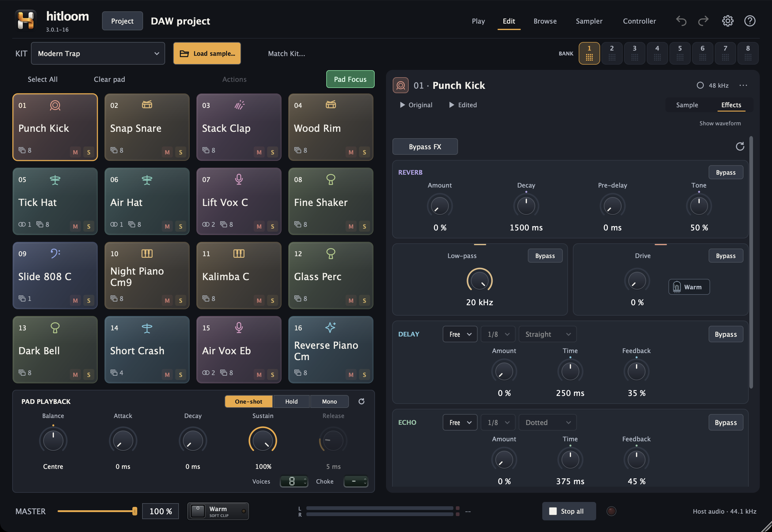Click the Load sample button
Screen dimensions: 772x532
[x=207, y=53]
